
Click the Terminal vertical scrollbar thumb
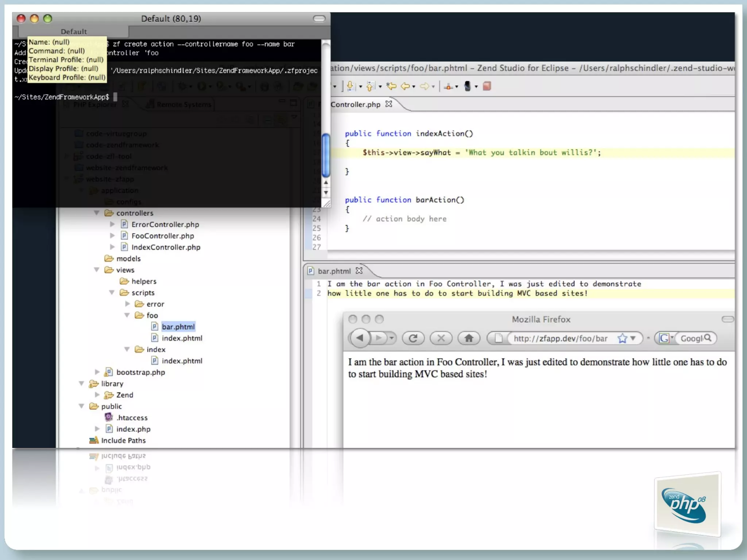click(x=326, y=155)
